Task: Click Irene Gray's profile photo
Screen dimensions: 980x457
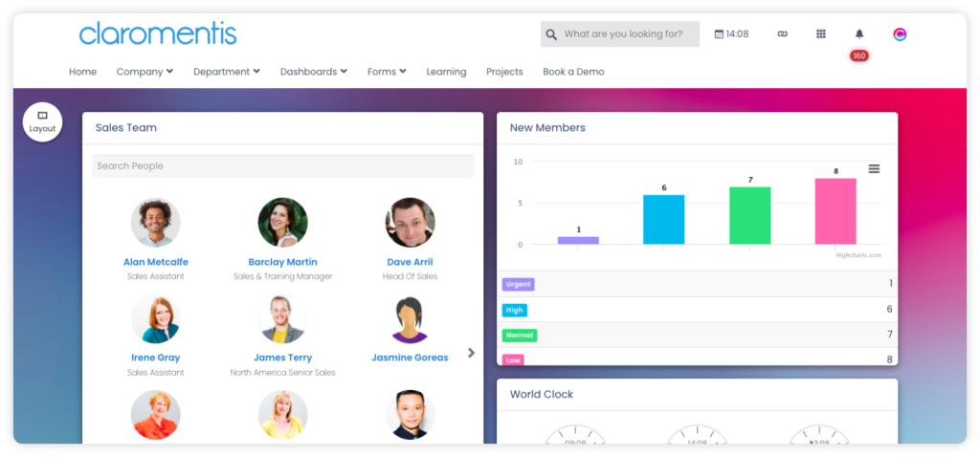Action: coord(156,319)
